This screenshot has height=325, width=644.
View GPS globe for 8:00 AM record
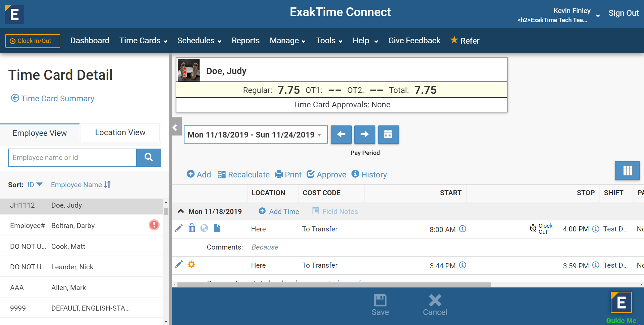pos(204,228)
